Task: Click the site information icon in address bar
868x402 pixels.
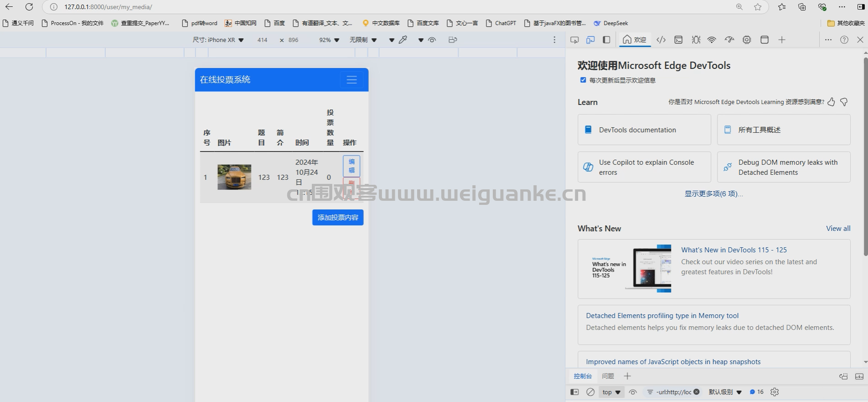Action: (54, 7)
